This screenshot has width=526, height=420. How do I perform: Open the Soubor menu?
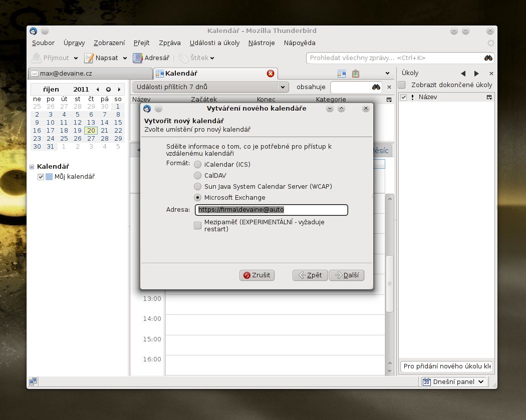pyautogui.click(x=43, y=43)
